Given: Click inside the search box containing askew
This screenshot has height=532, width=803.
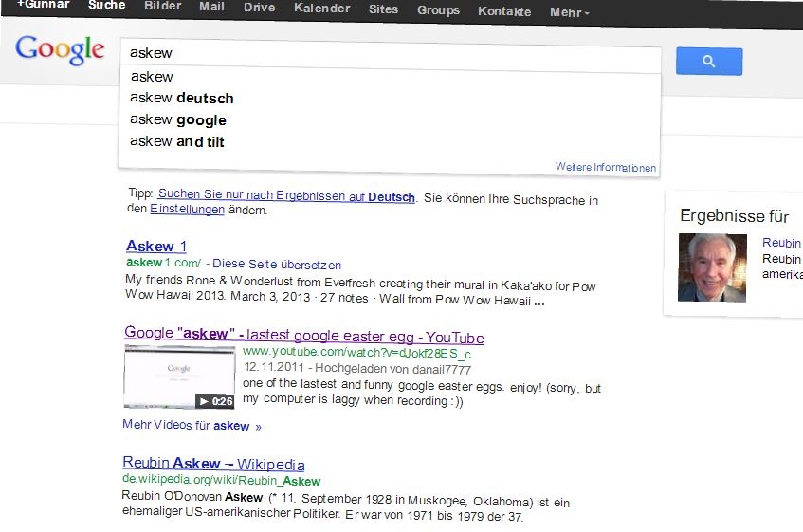Looking at the screenshot, I should pos(391,55).
